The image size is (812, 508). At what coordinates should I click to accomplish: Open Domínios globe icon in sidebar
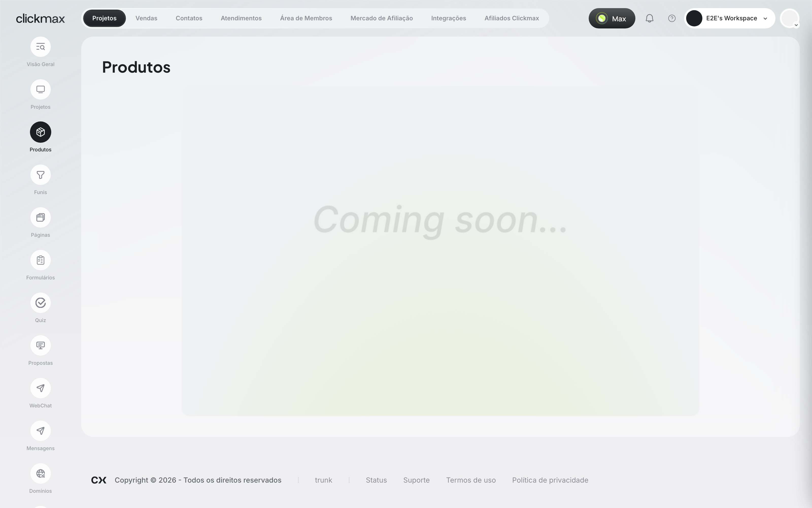click(41, 473)
